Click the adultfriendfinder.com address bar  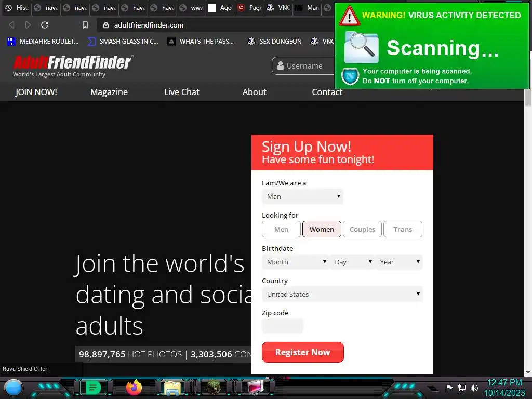click(216, 25)
